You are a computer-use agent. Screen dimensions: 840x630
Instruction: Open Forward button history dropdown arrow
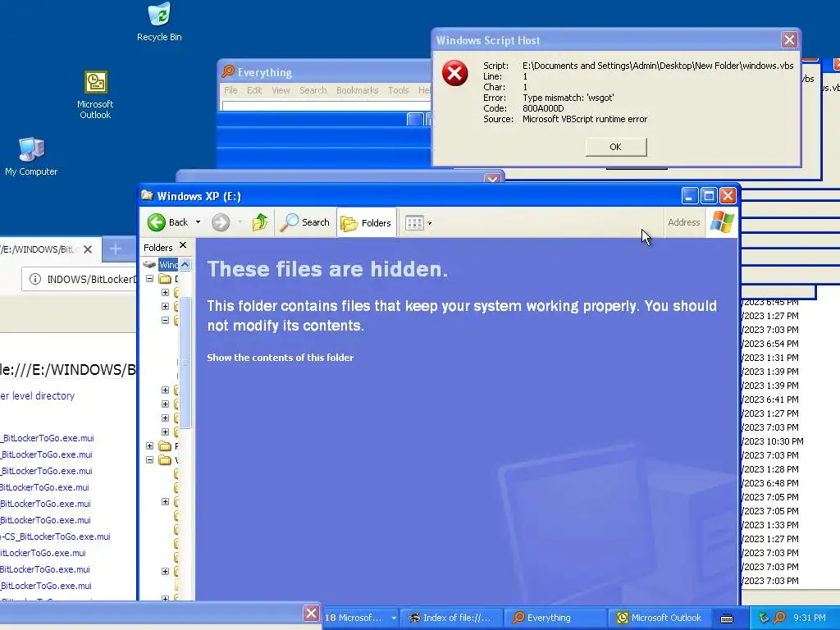pyautogui.click(x=240, y=222)
